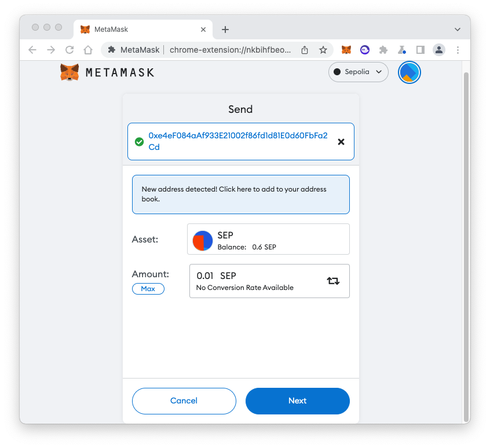Bookmark this page with star icon
This screenshot has height=448, width=490.
coord(323,50)
